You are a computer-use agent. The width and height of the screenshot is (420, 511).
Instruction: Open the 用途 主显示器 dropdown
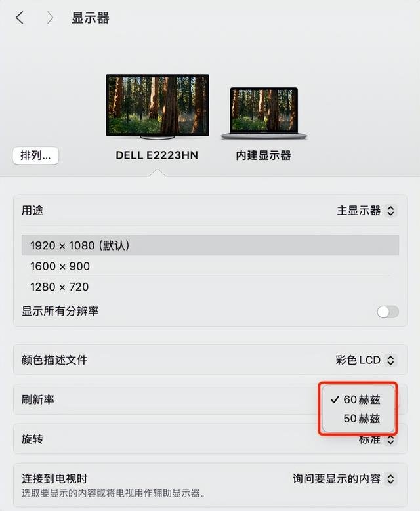point(367,211)
